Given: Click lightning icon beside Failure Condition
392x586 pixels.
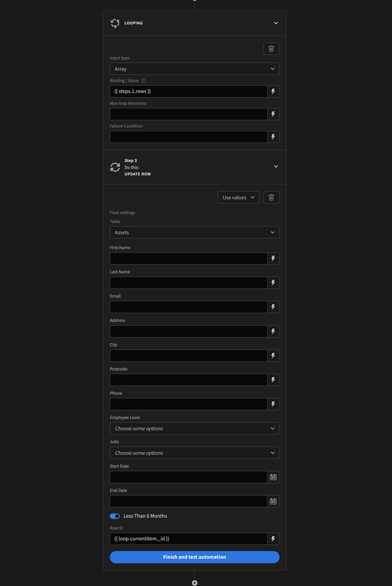Looking at the screenshot, I should (273, 137).
